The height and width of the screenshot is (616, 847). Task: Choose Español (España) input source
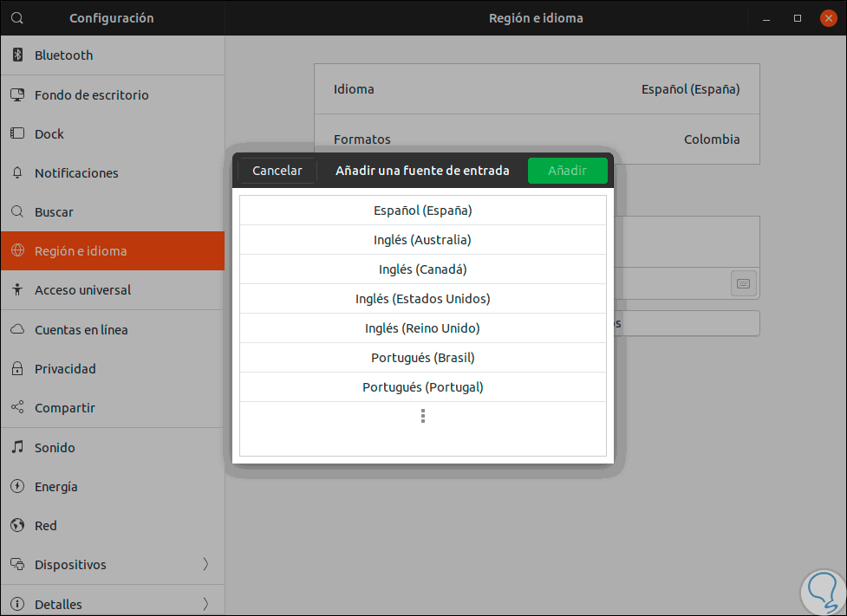[x=423, y=211]
